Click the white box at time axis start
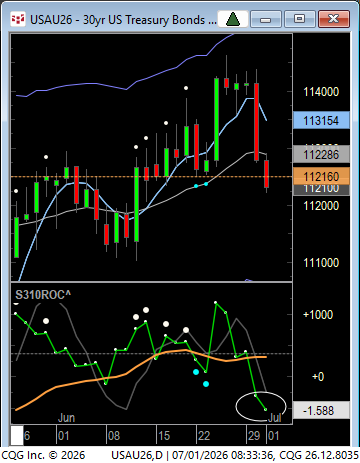Image resolution: width=360 pixels, height=463 pixels. click(17, 435)
